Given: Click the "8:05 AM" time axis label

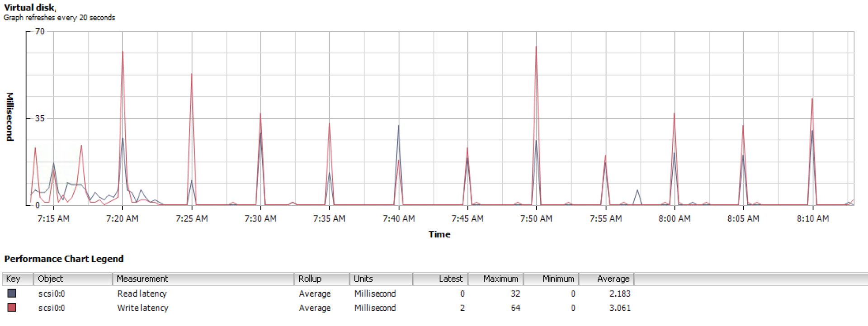Looking at the screenshot, I should coord(743,219).
